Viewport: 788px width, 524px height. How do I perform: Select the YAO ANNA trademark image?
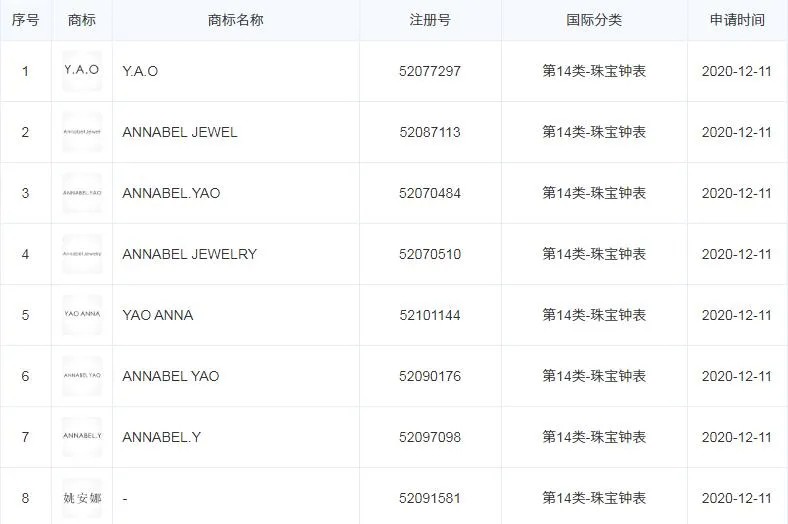82,315
